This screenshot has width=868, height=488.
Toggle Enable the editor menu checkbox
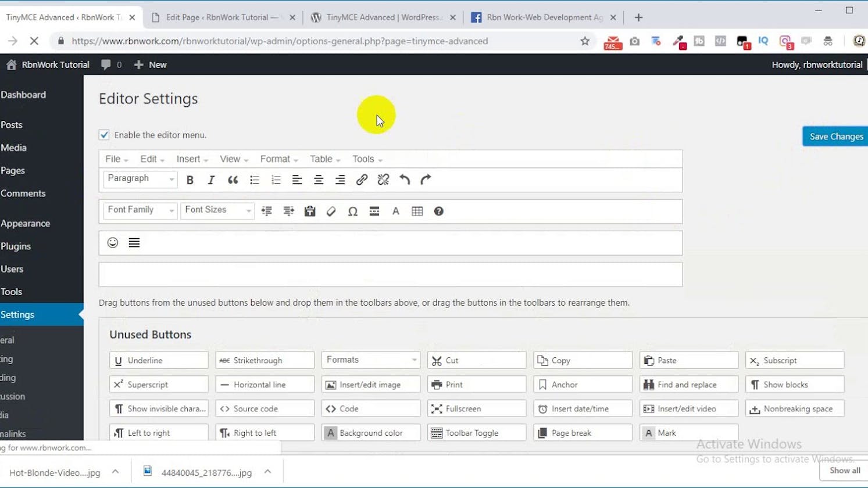pyautogui.click(x=104, y=135)
